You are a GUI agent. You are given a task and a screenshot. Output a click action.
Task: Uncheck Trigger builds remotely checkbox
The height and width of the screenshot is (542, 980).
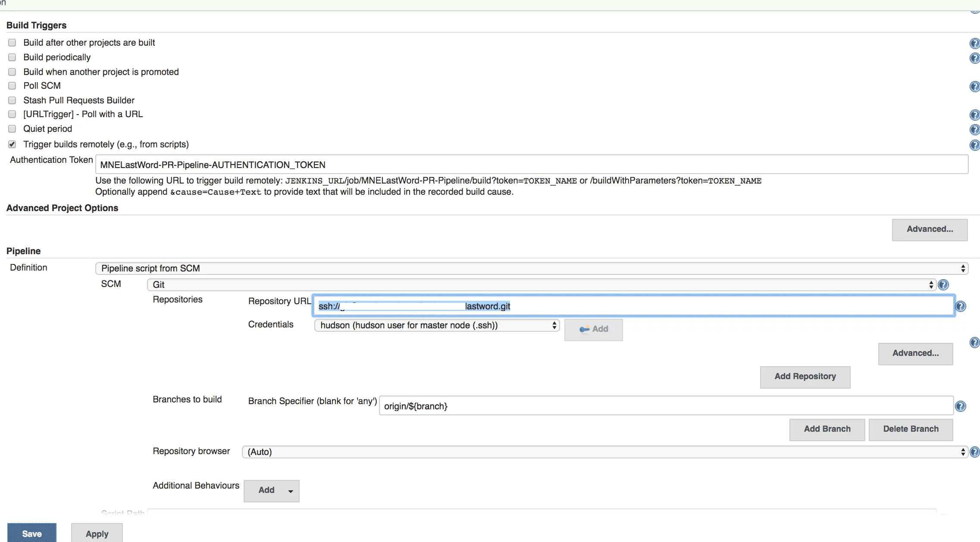(12, 144)
